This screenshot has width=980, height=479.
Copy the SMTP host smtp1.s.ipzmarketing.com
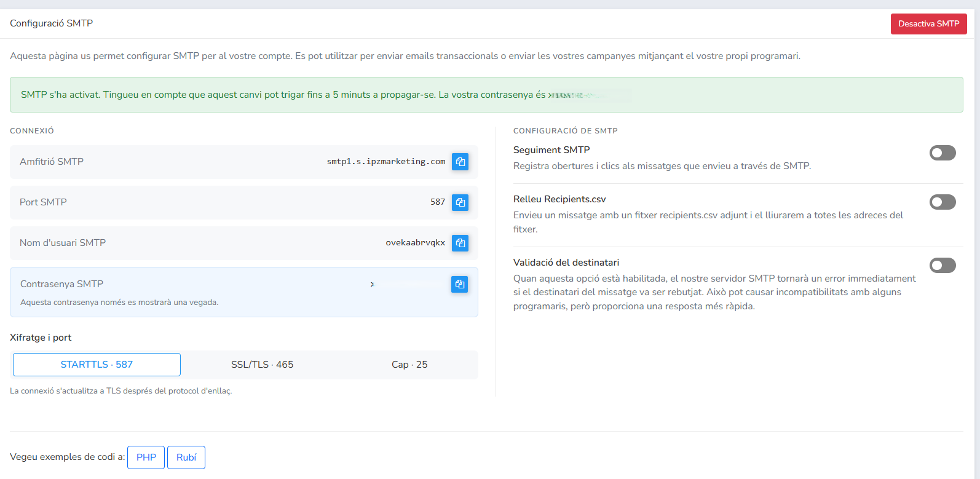click(460, 162)
